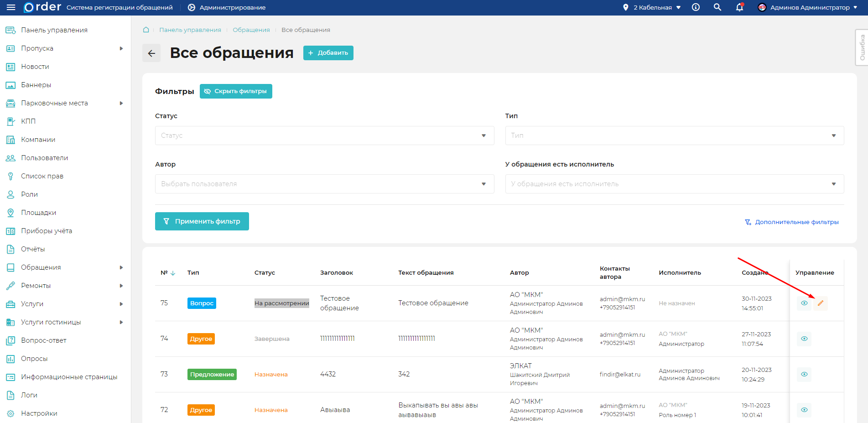This screenshot has height=423, width=868.
Task: Open Пользователи in the sidebar
Action: click(44, 158)
